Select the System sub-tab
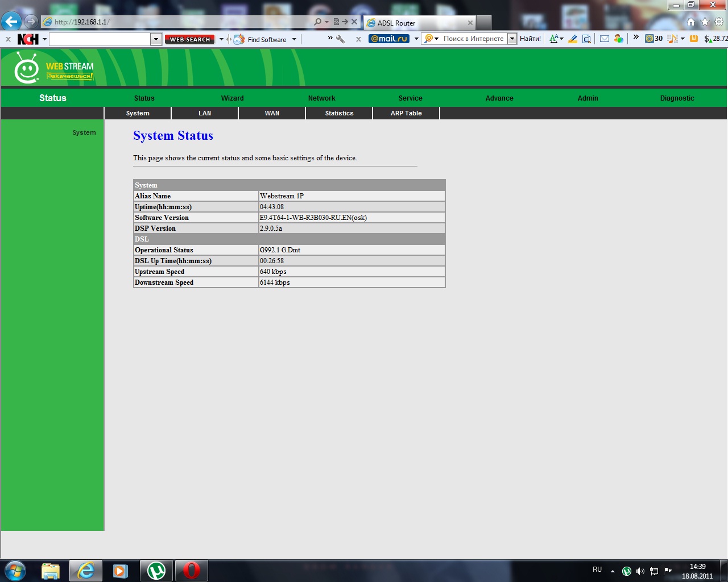This screenshot has width=728, height=582. (x=138, y=113)
